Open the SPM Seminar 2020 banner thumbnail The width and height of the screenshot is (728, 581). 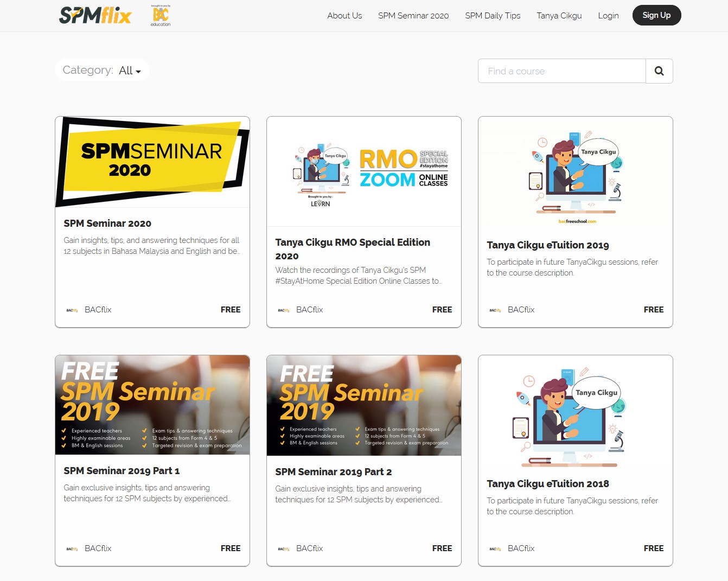coord(152,162)
